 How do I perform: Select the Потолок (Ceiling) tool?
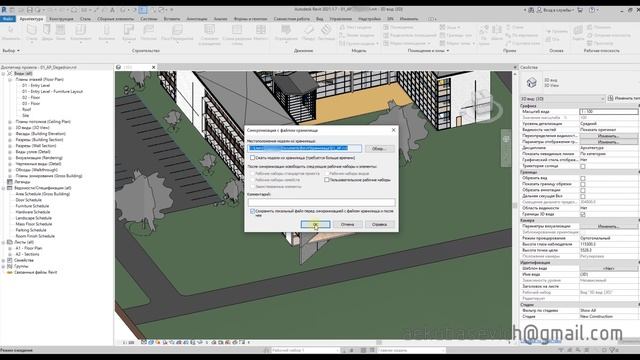tap(149, 33)
